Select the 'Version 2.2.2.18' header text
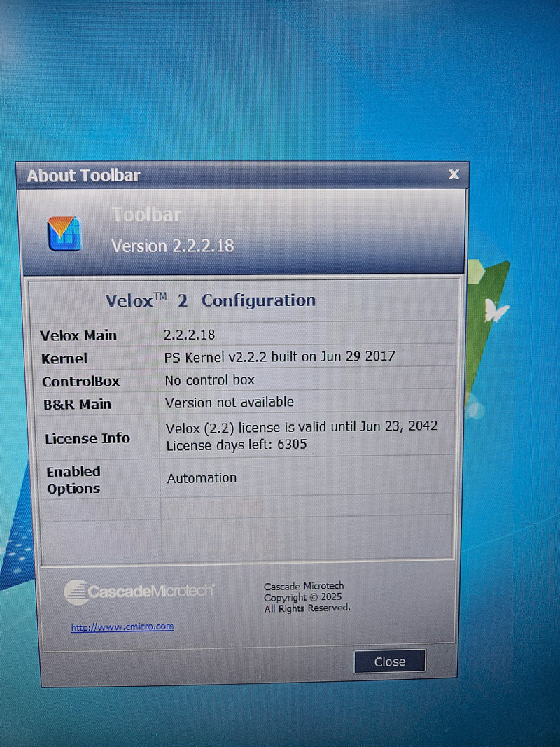Image resolution: width=560 pixels, height=747 pixels. coord(173,246)
